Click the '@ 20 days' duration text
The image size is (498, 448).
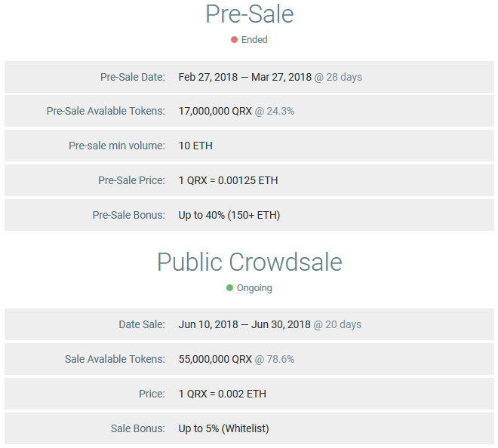(337, 325)
